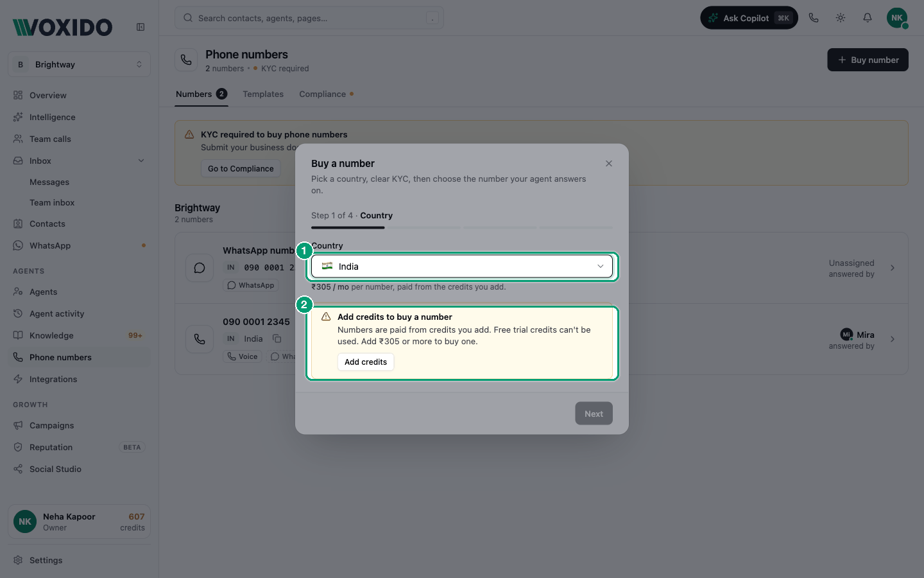Expand the WhatsApp number row chevron
The height and width of the screenshot is (578, 924).
coord(893,268)
